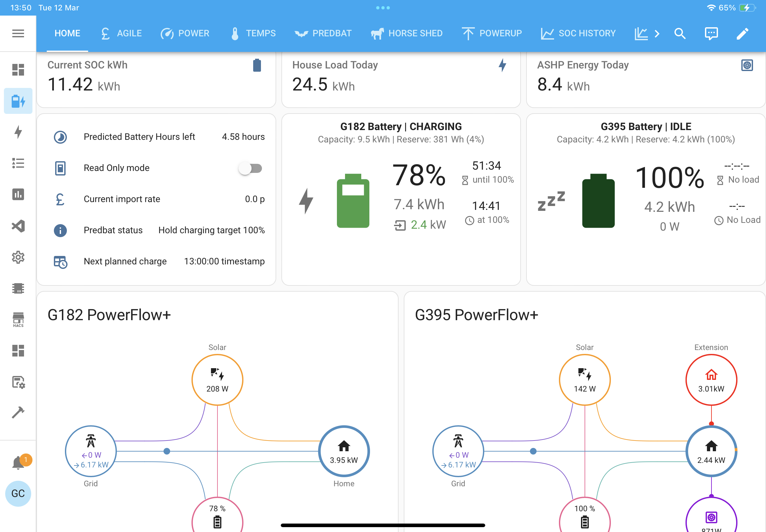Screen dimensions: 766x532
Task: Expand more tabs with right chevron
Action: coord(657,33)
